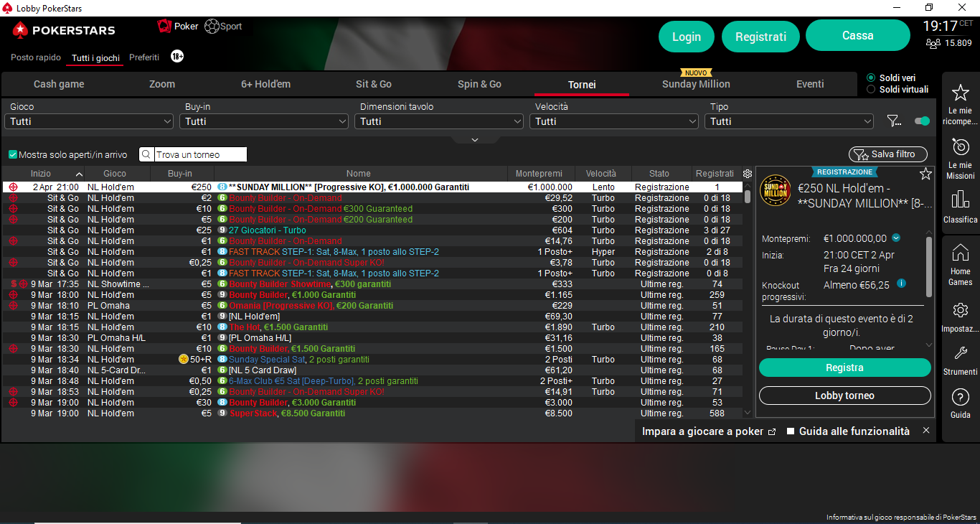Click Impara a giocare external link icon
Image resolution: width=980 pixels, height=524 pixels.
click(772, 431)
